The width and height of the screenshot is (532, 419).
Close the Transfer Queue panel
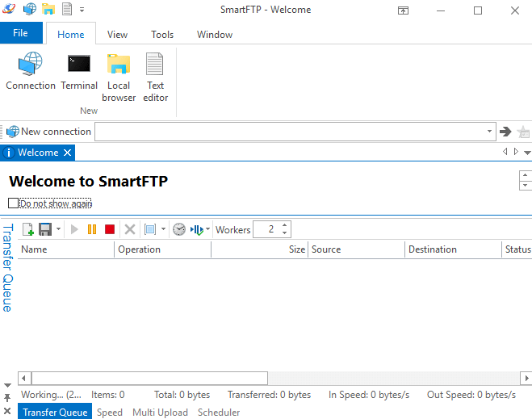[7, 411]
